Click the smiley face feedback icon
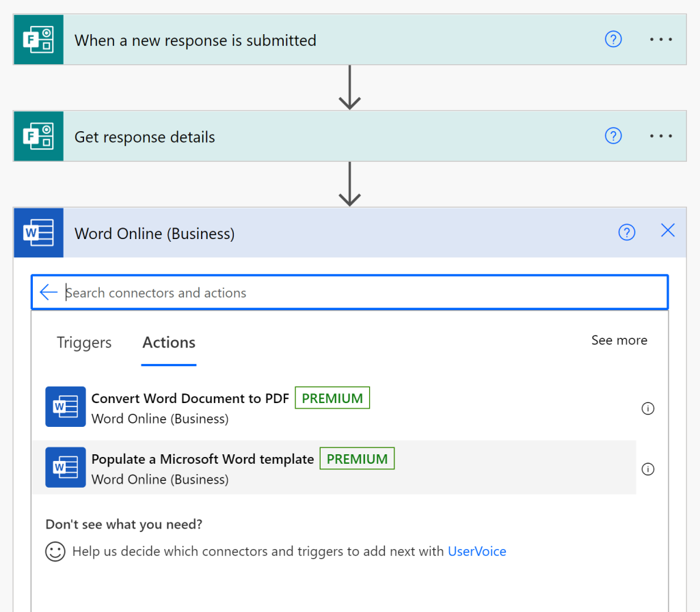Image resolution: width=700 pixels, height=612 pixels. click(x=55, y=551)
